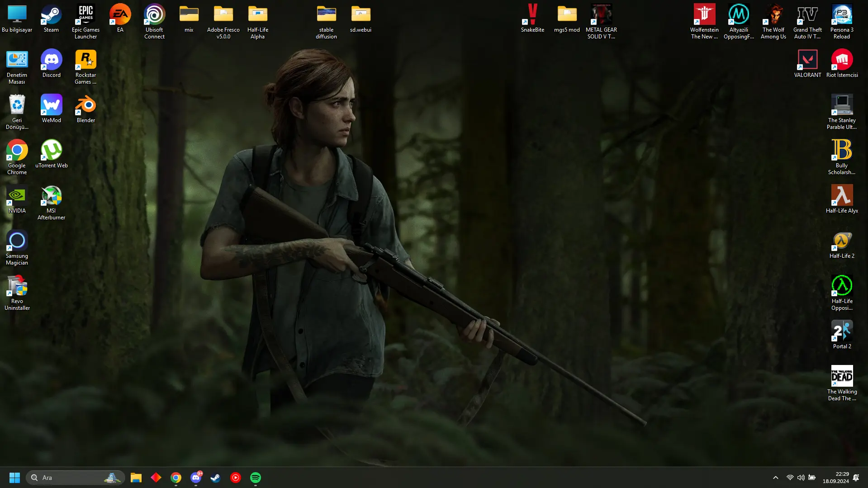Select the Ubisoft Connect shortcut

click(154, 22)
